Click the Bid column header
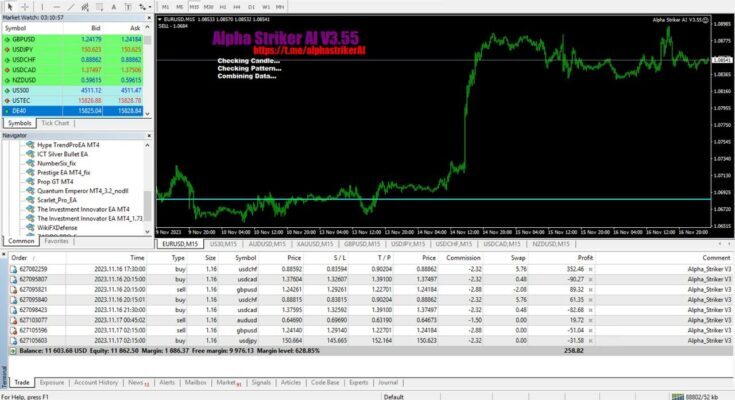This screenshot has width=735, height=400. [96, 28]
